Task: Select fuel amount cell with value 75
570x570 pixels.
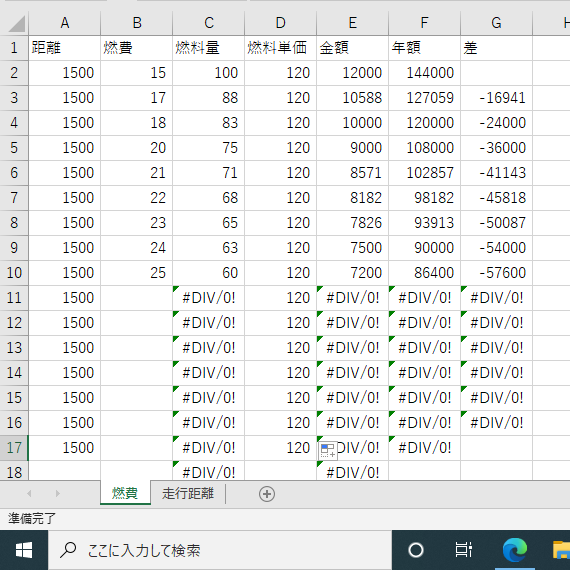Action: click(x=208, y=148)
